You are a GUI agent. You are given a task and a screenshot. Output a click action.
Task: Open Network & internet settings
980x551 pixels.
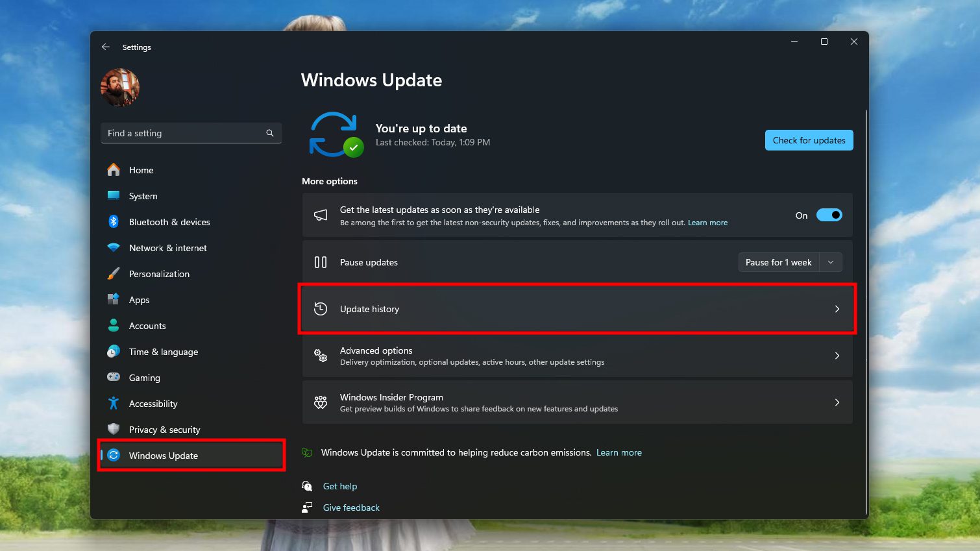pos(191,248)
